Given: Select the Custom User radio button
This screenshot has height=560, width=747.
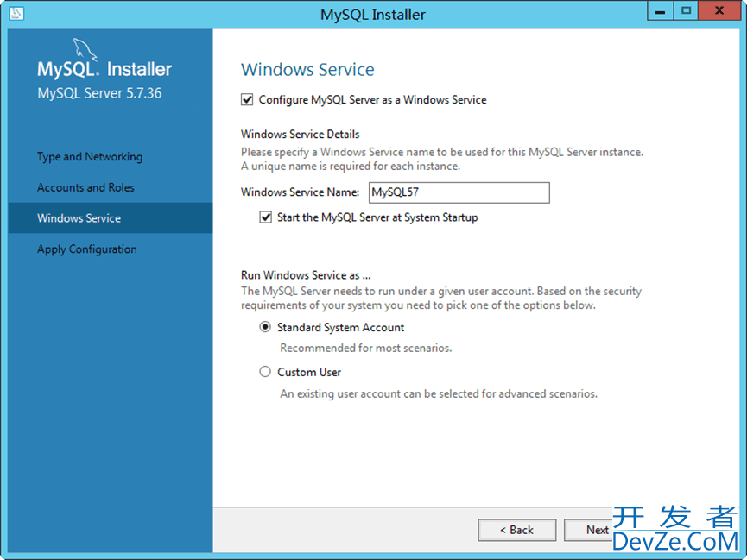Looking at the screenshot, I should click(265, 372).
